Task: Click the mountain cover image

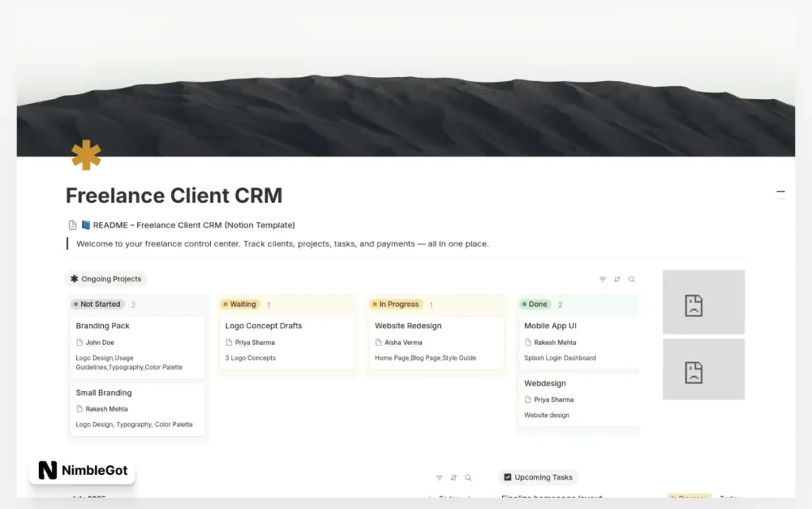Action: click(x=406, y=82)
